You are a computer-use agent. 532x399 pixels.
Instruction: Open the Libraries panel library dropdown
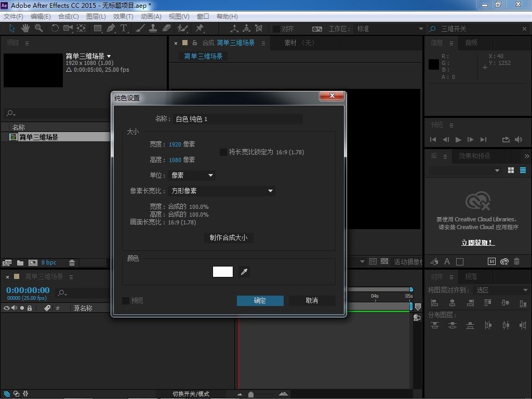[465, 170]
